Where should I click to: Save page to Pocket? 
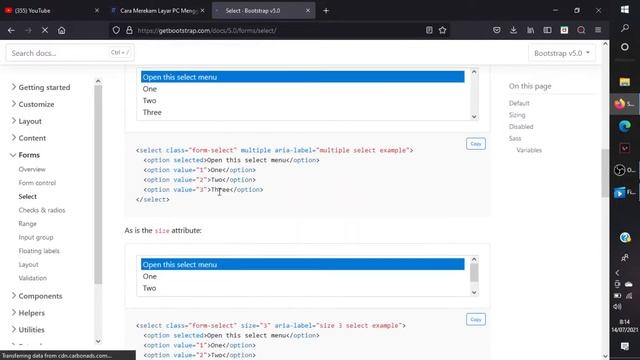(x=497, y=30)
